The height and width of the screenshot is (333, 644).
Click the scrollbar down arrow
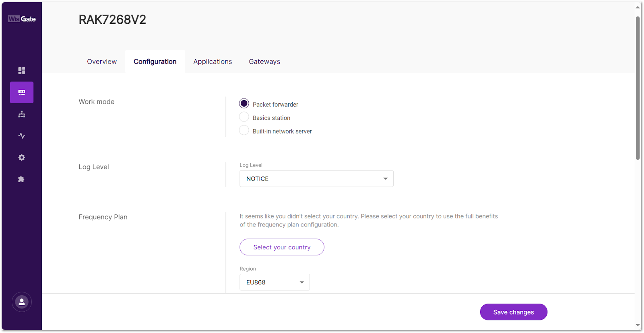click(638, 325)
